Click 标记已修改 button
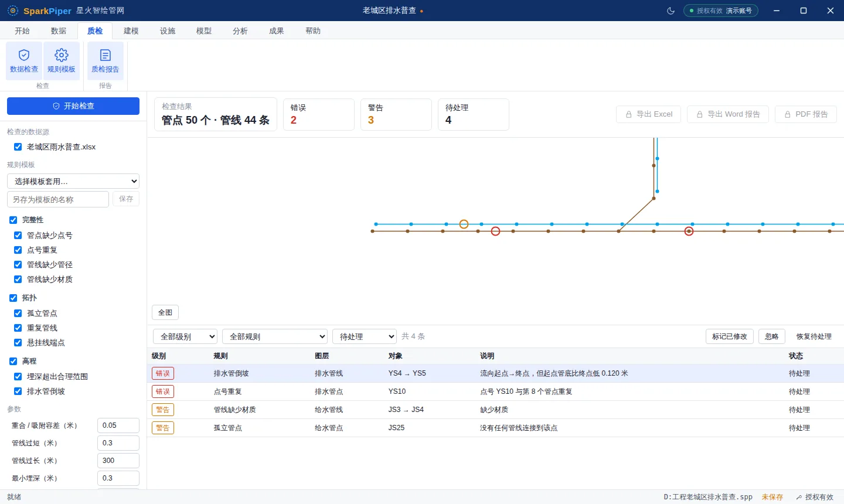This screenshot has height=504, width=844. tap(730, 336)
